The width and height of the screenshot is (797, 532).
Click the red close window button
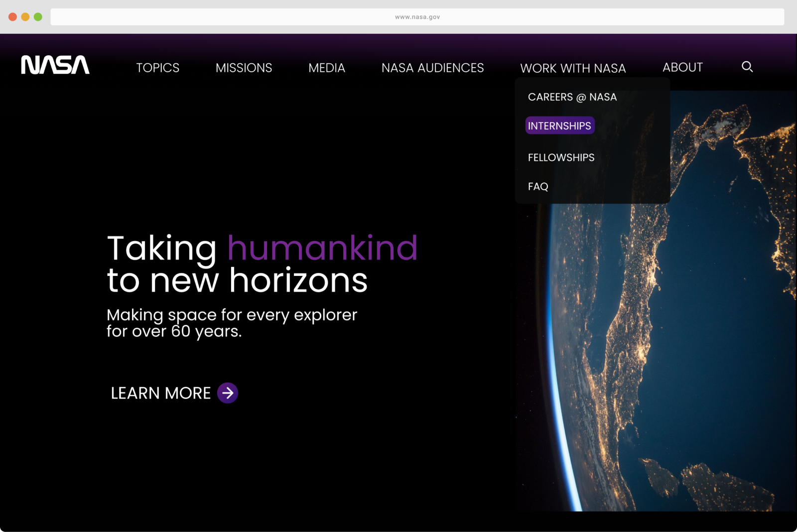tap(12, 17)
